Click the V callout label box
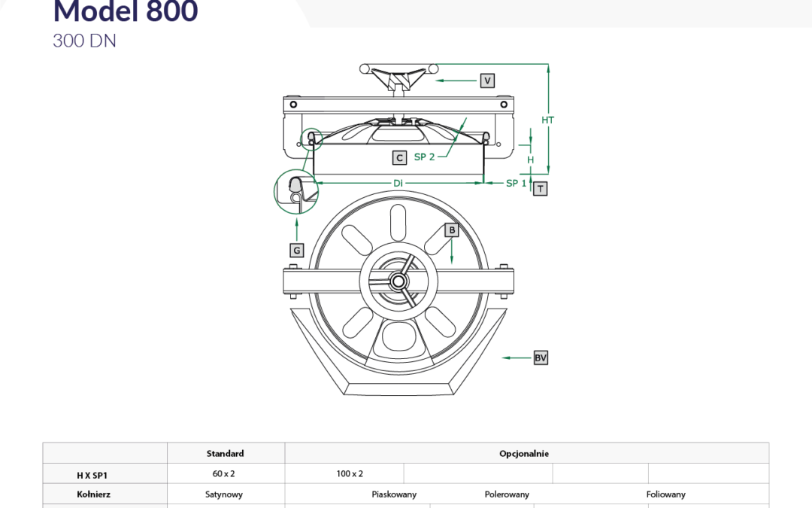This screenshot has height=508, width=812. [x=486, y=81]
